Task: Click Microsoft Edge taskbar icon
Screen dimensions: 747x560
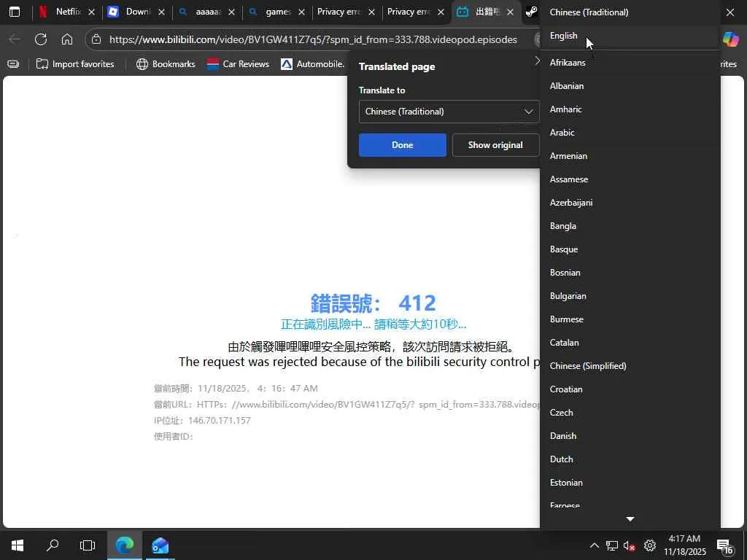Action: [124, 545]
